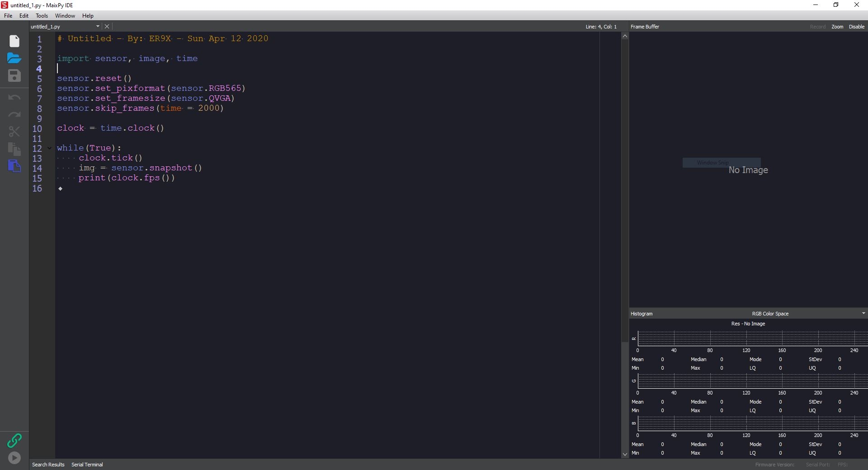Connect to the device with the link icon
The width and height of the screenshot is (868, 470).
click(x=14, y=440)
